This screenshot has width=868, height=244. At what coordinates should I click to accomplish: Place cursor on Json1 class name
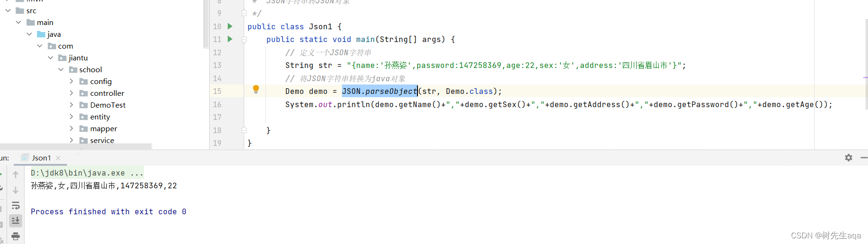coord(321,26)
